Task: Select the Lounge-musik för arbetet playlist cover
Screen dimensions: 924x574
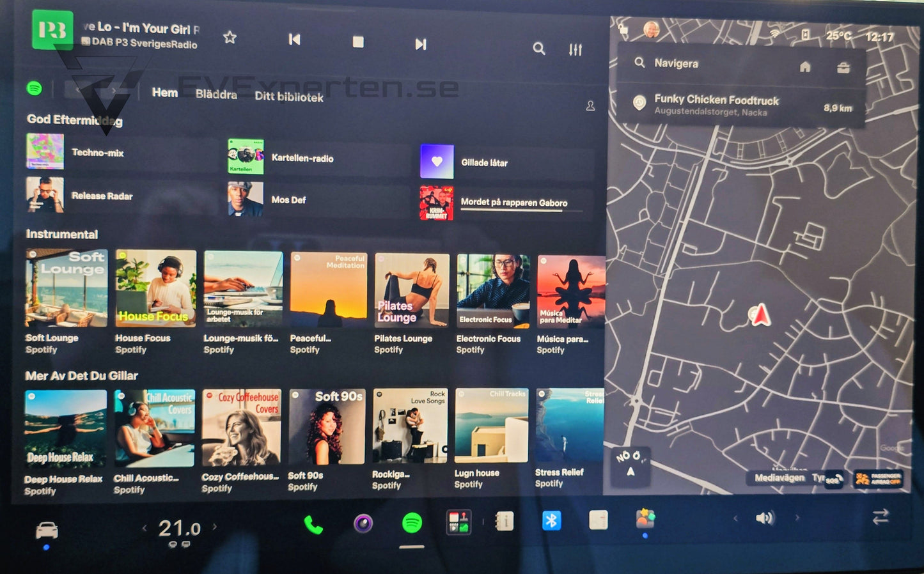Action: (243, 290)
